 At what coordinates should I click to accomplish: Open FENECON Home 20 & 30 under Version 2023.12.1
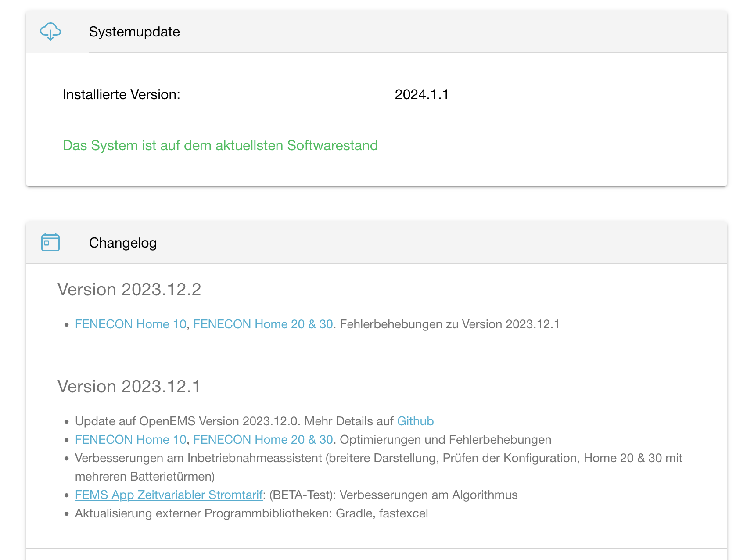point(263,440)
